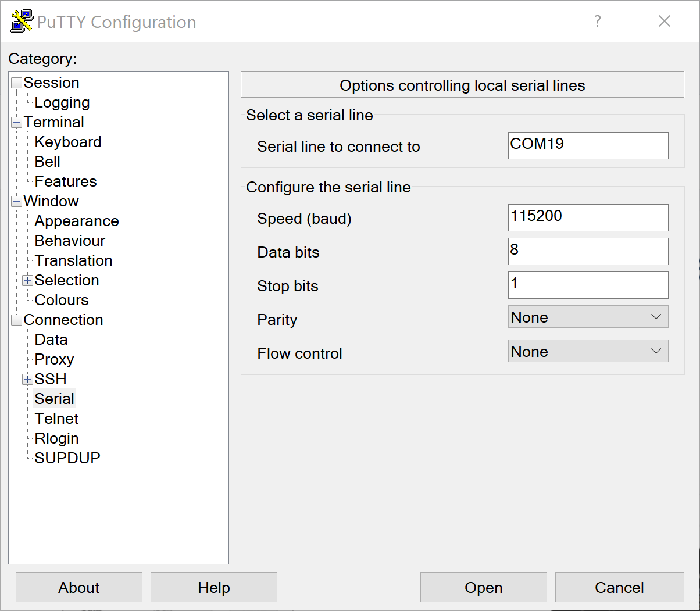700x611 pixels.
Task: Click 'Serial line to connect to' label
Action: tap(338, 147)
